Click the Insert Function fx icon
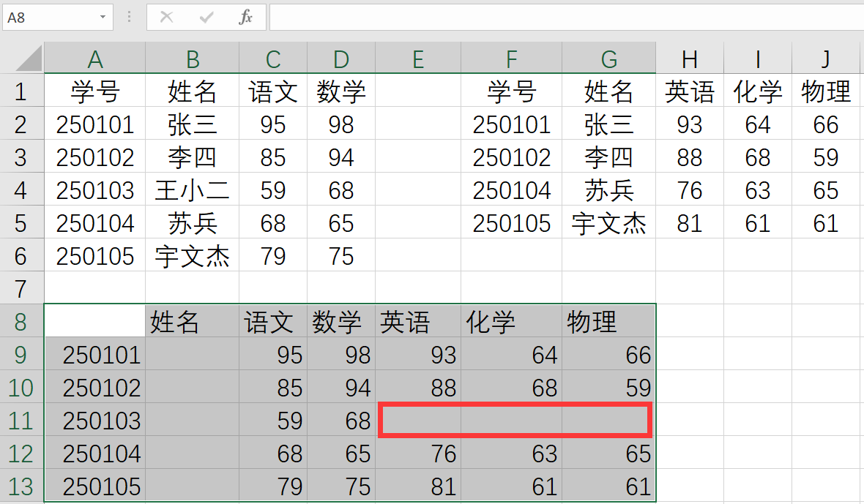Viewport: 864px width, 504px height. click(245, 18)
